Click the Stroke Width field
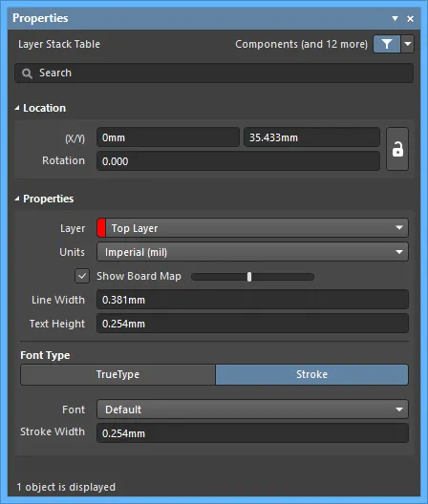 (x=252, y=433)
